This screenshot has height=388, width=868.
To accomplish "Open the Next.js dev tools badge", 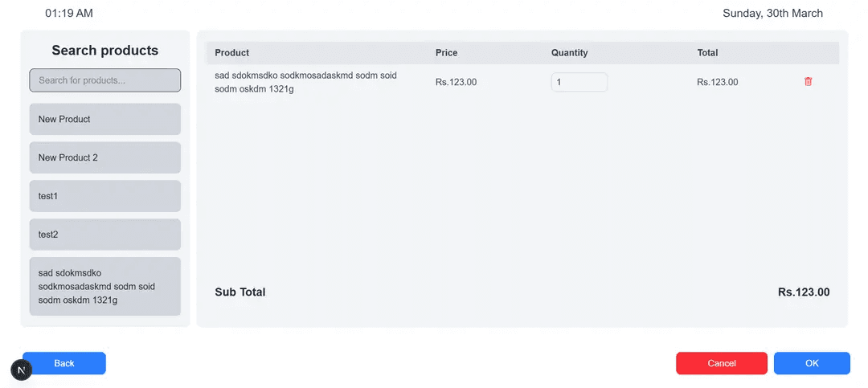I will tap(21, 370).
